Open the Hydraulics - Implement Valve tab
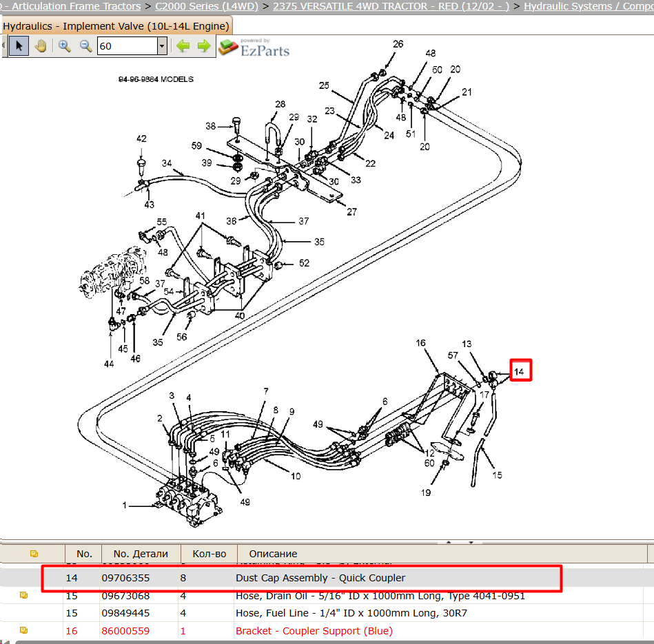Viewport: 654px width, 644px height. click(116, 26)
